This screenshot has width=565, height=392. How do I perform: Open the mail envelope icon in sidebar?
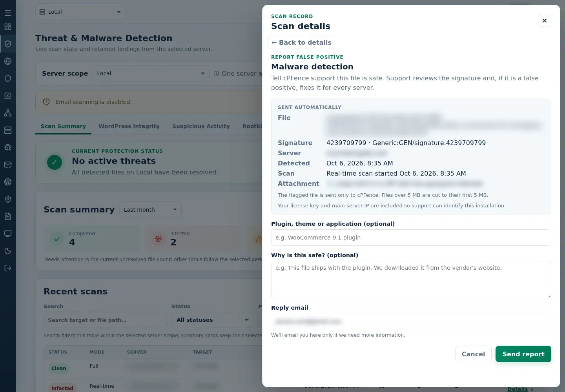coord(8,165)
